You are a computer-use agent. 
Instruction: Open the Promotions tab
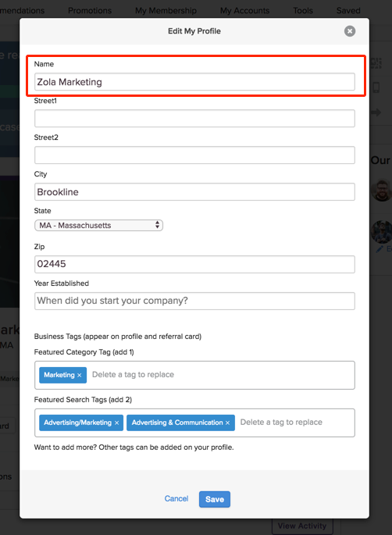pyautogui.click(x=90, y=11)
